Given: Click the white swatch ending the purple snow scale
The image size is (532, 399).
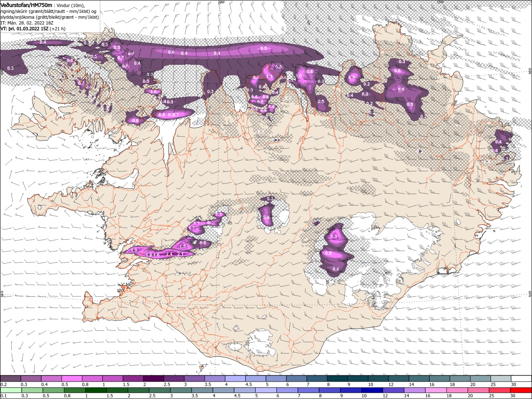Looking at the screenshot, I should point(522,379).
